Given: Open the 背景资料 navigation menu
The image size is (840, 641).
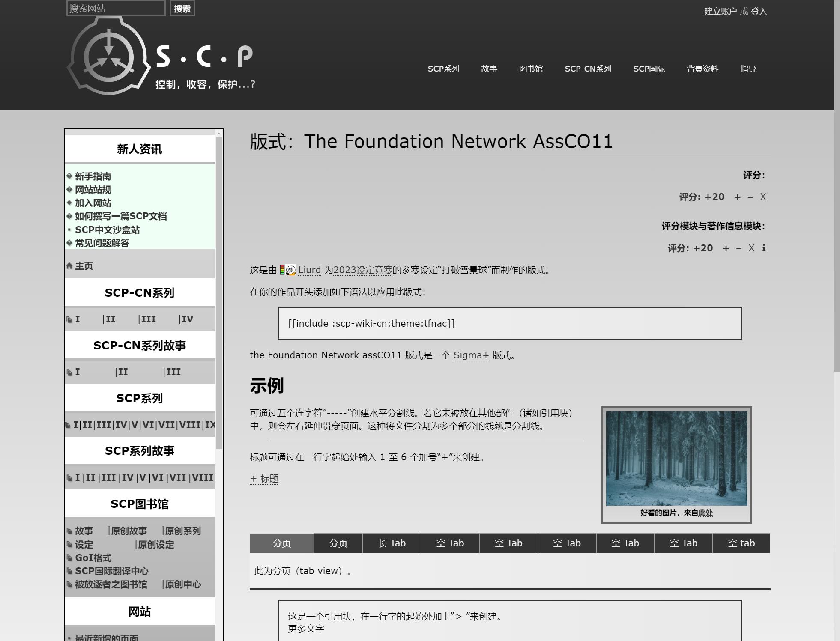Looking at the screenshot, I should [x=702, y=69].
